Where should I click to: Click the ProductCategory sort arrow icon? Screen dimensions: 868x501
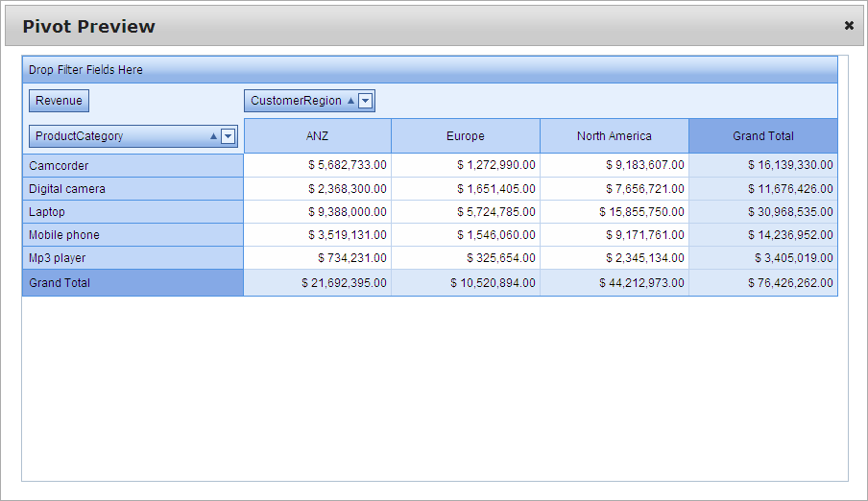[x=213, y=136]
